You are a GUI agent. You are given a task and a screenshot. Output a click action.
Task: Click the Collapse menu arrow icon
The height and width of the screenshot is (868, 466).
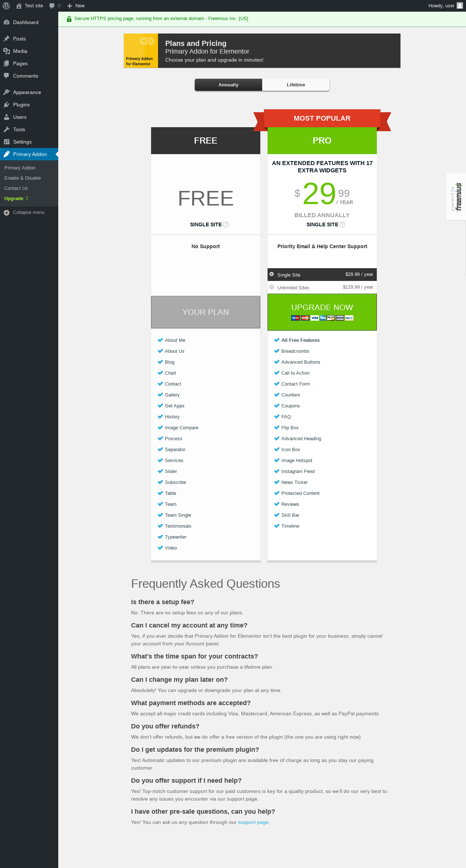click(x=7, y=212)
